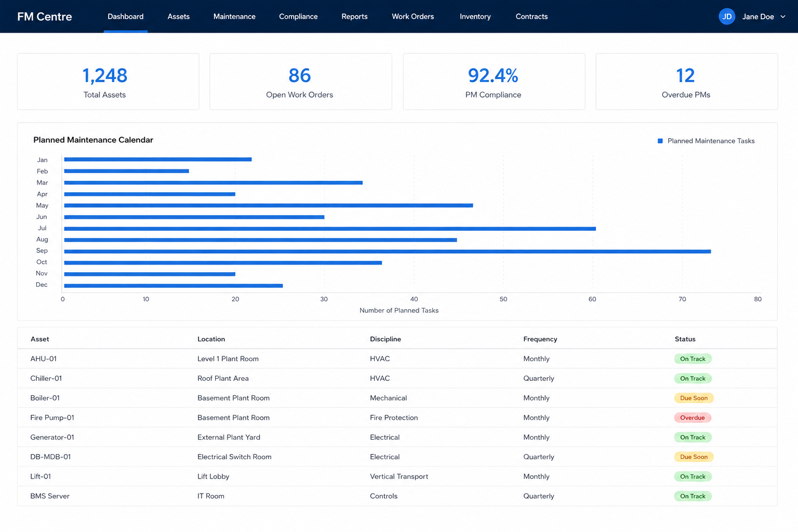Open the Fire Pump-01 asset entry
Image resolution: width=798 pixels, height=532 pixels.
[x=52, y=418]
